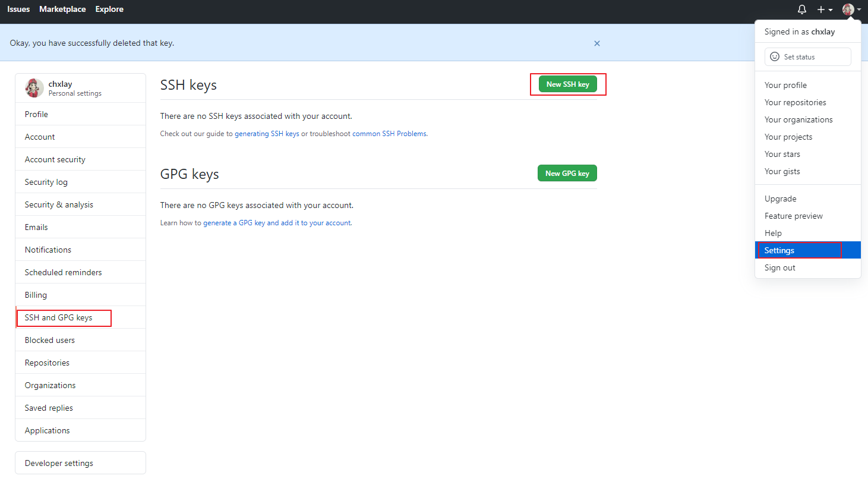Choose Your stars from user menu
Viewport: 868px width, 485px height.
(807, 154)
